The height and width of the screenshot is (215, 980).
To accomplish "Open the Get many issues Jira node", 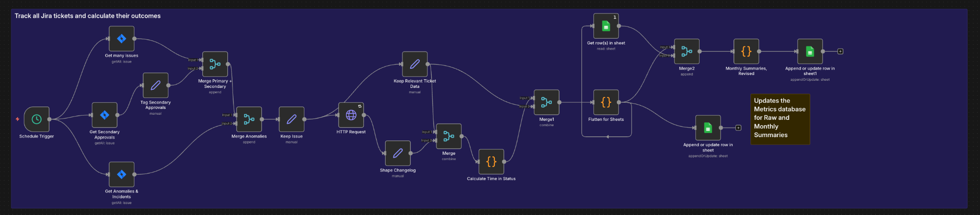I will 122,39.
